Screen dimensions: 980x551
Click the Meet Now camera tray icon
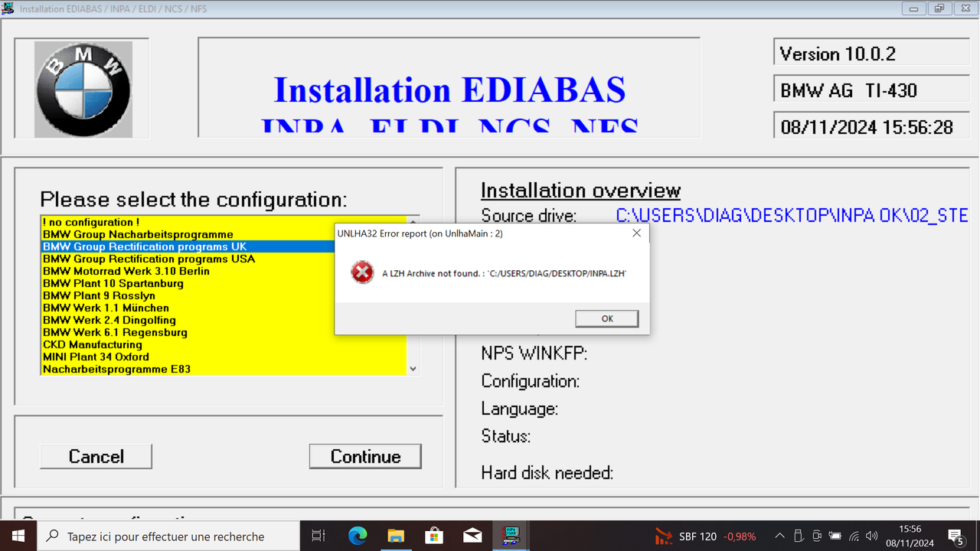817,536
